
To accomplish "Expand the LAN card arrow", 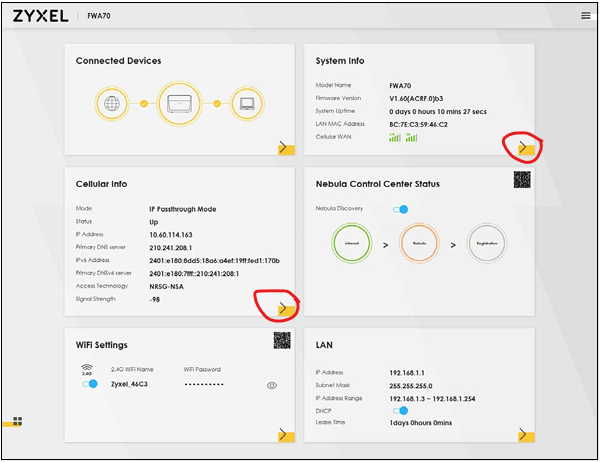I will tap(526, 435).
